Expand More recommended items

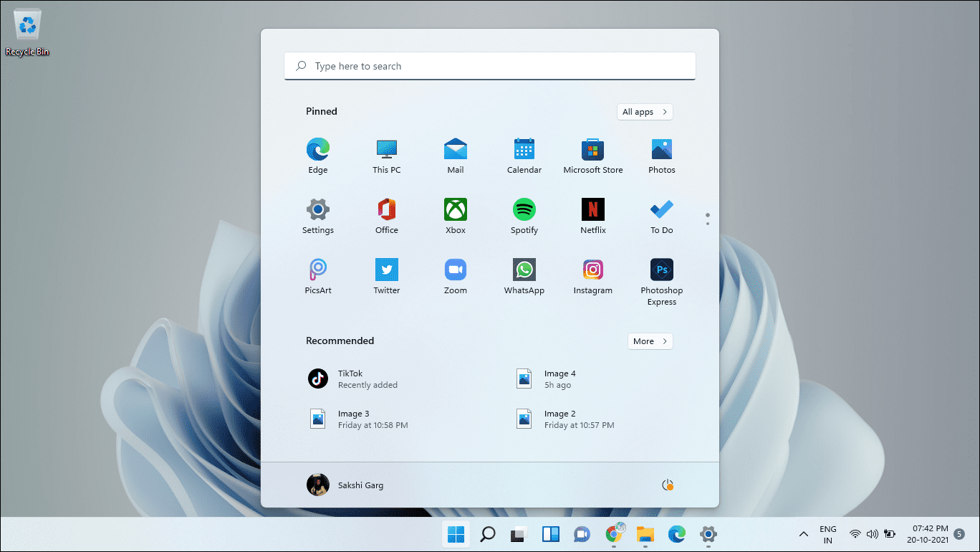650,341
